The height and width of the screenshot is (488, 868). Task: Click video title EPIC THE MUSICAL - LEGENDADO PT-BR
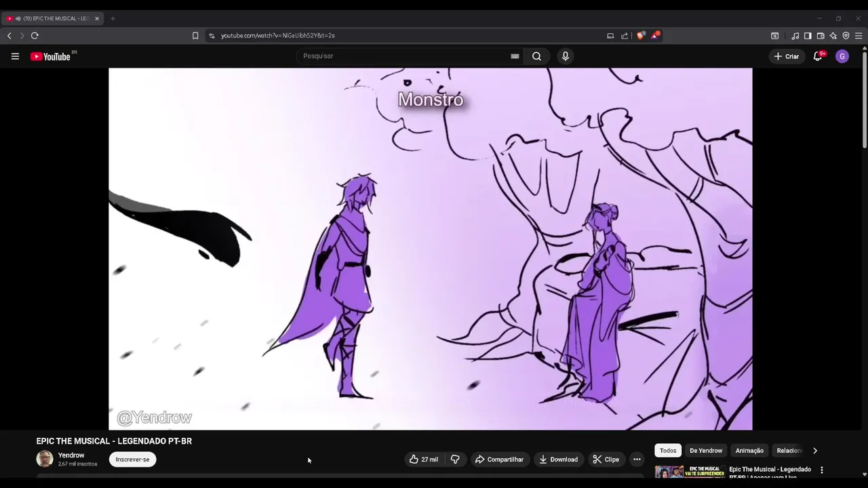[114, 441]
